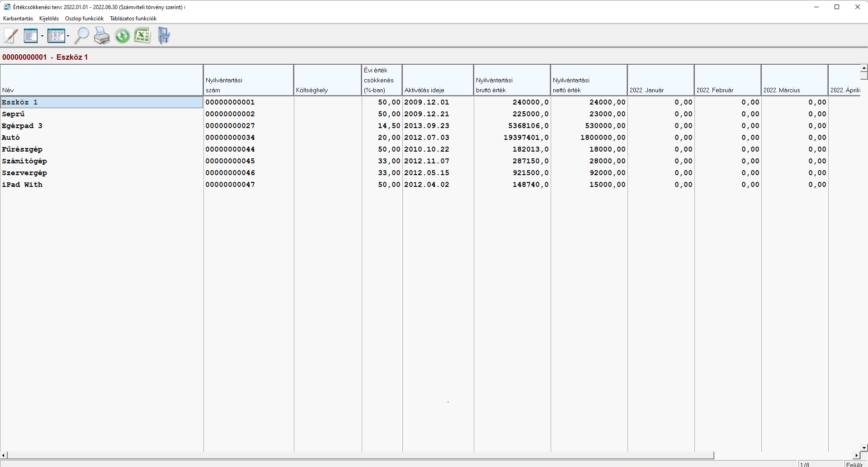Open the Oszlop funkciók menu
This screenshot has width=868, height=467.
pos(84,19)
